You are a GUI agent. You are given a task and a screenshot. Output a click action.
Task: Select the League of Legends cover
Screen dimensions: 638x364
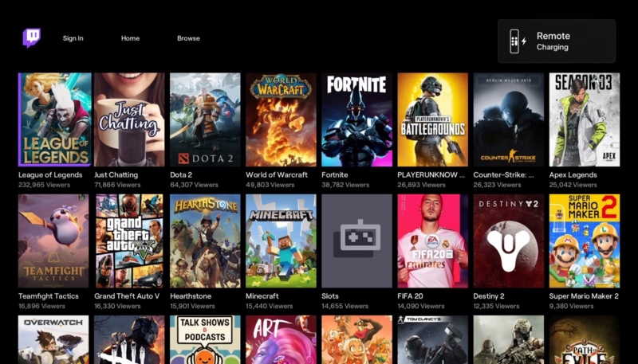coord(55,119)
